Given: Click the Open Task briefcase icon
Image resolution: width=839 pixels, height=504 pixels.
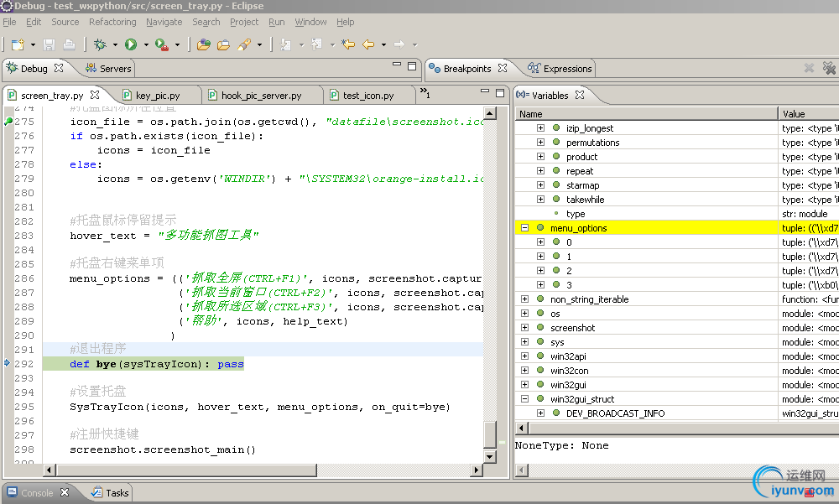Looking at the screenshot, I should 224,44.
